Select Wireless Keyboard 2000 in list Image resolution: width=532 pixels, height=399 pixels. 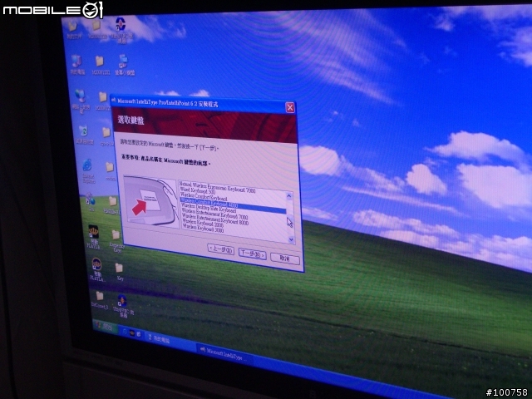coord(203,224)
